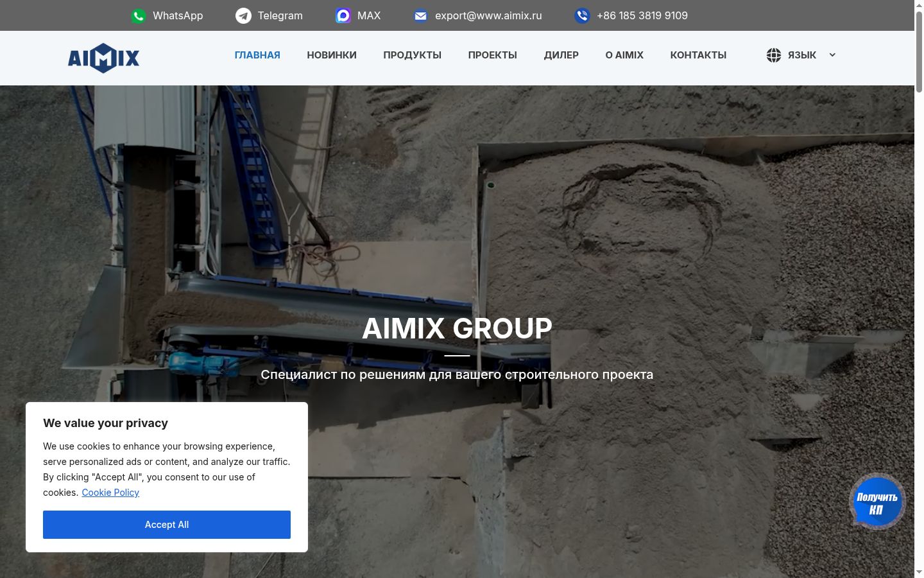Open the Продукты menu
924x578 pixels.
click(413, 55)
